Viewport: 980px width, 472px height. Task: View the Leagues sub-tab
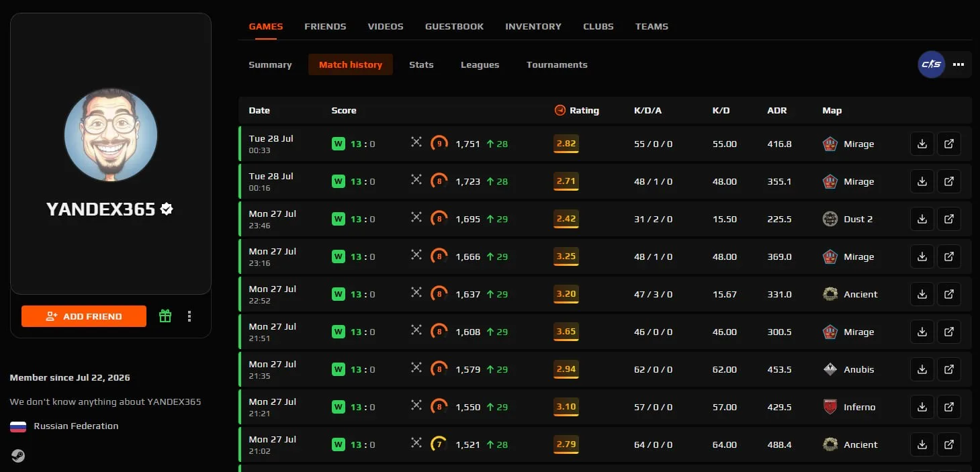click(x=480, y=65)
